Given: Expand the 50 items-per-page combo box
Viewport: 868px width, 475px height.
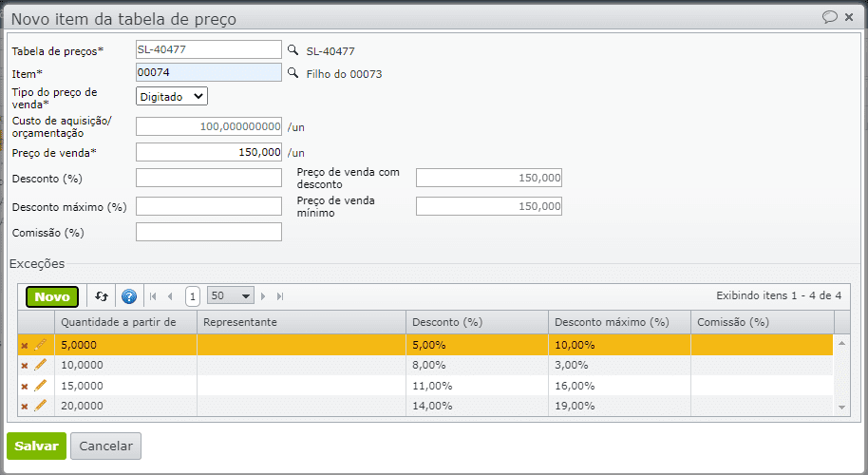Looking at the screenshot, I should coord(247,296).
